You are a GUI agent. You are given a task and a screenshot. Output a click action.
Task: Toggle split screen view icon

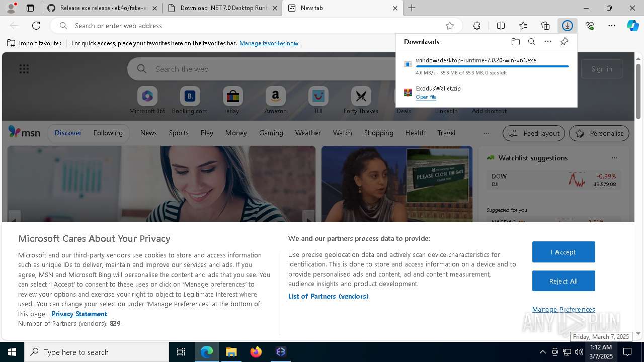[x=501, y=26]
